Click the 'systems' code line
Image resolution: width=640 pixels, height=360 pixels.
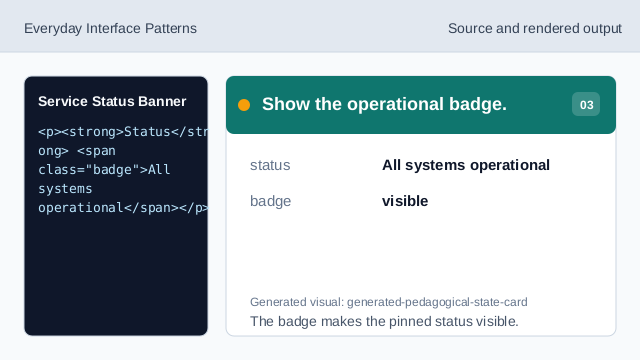65,189
